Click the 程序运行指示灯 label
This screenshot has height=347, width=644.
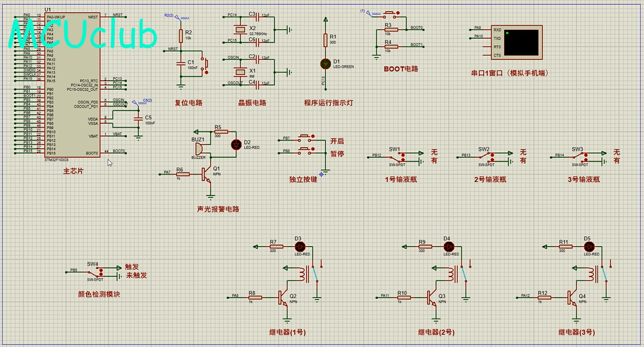click(x=328, y=103)
